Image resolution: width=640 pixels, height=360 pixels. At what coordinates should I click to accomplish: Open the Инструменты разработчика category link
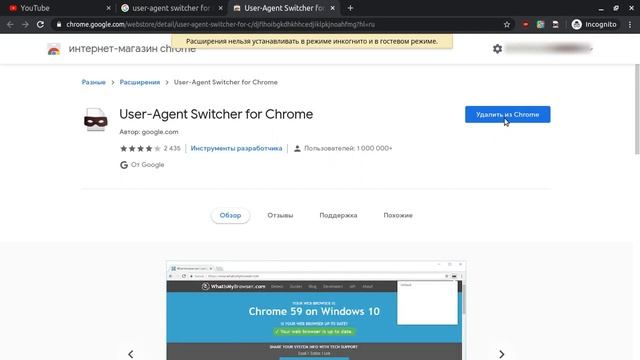pos(236,148)
